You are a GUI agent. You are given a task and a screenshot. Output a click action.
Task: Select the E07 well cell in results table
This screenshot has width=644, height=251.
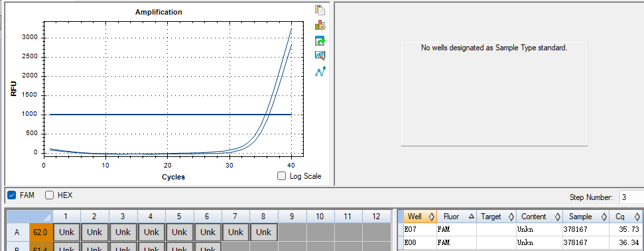[x=420, y=230]
